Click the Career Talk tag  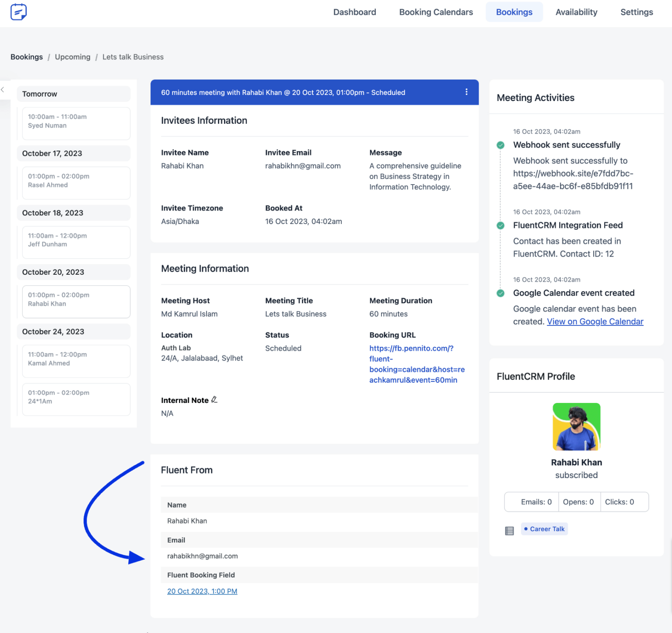(544, 529)
